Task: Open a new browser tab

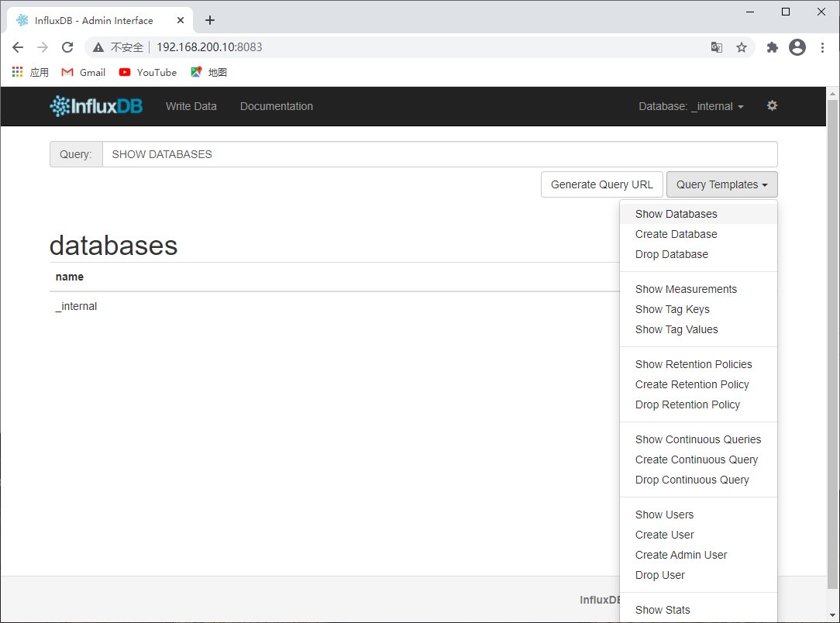Action: [x=210, y=20]
